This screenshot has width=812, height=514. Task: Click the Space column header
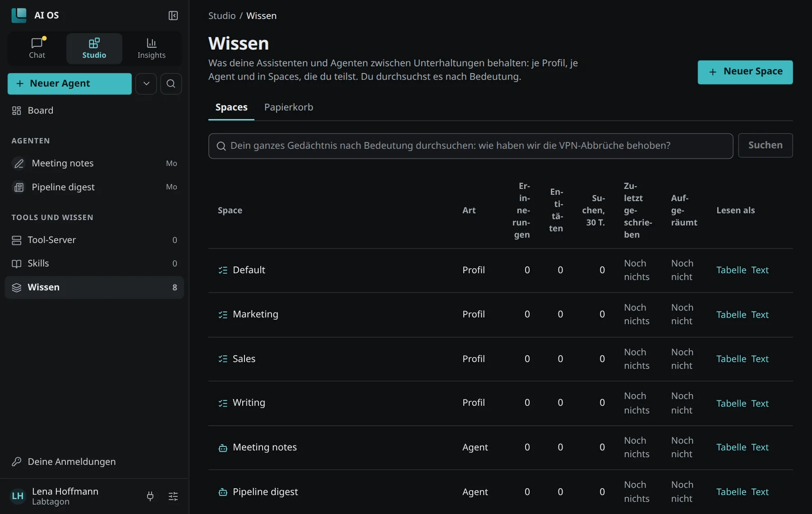pos(230,211)
